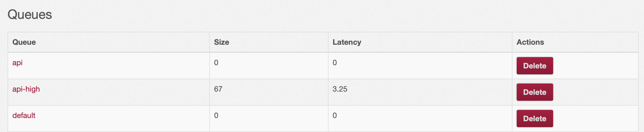
Task: Click the size value in the default row
Action: pyautogui.click(x=216, y=116)
